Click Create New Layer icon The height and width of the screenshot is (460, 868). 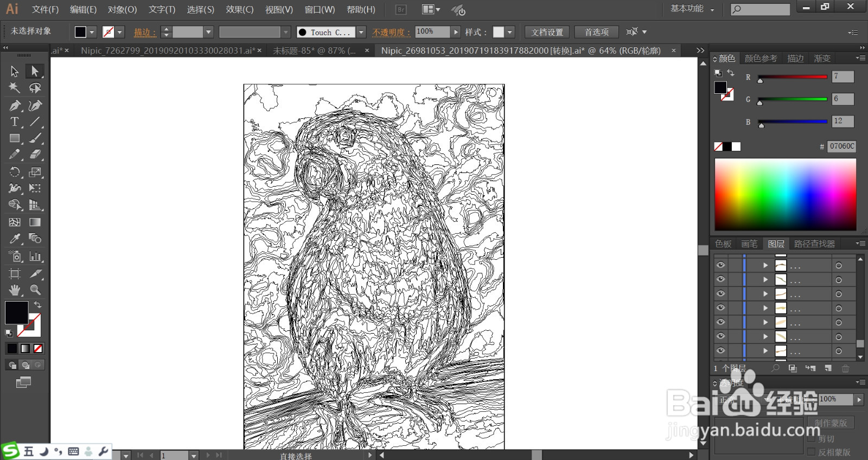tap(828, 368)
